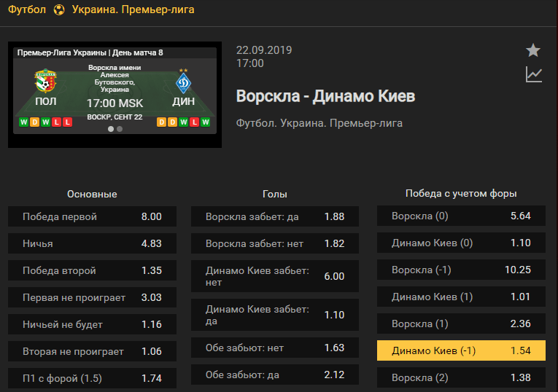The height and width of the screenshot is (392, 558).
Task: Deselect highlighted Динамо Киев (-1) 1.54
Action: click(x=461, y=350)
